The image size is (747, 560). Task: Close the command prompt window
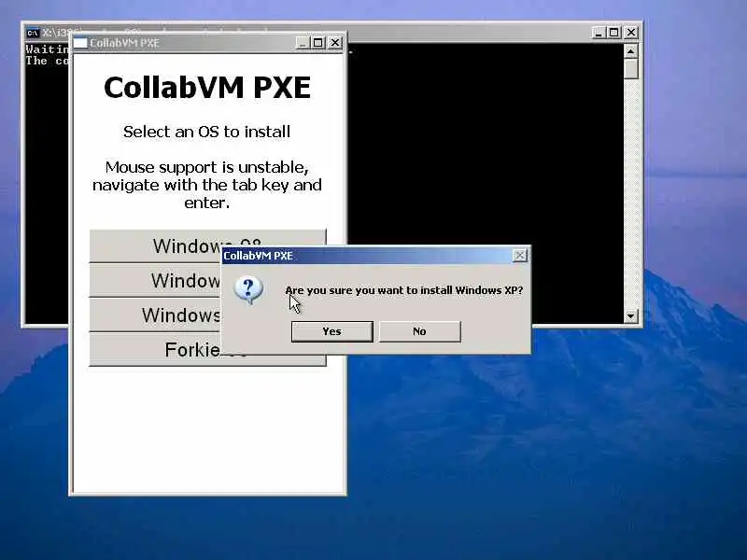pyautogui.click(x=631, y=33)
